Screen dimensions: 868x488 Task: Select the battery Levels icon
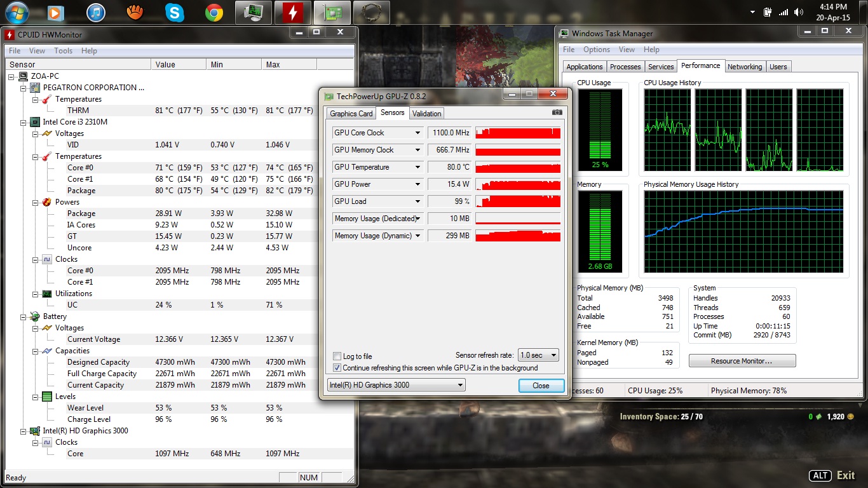pyautogui.click(x=47, y=396)
